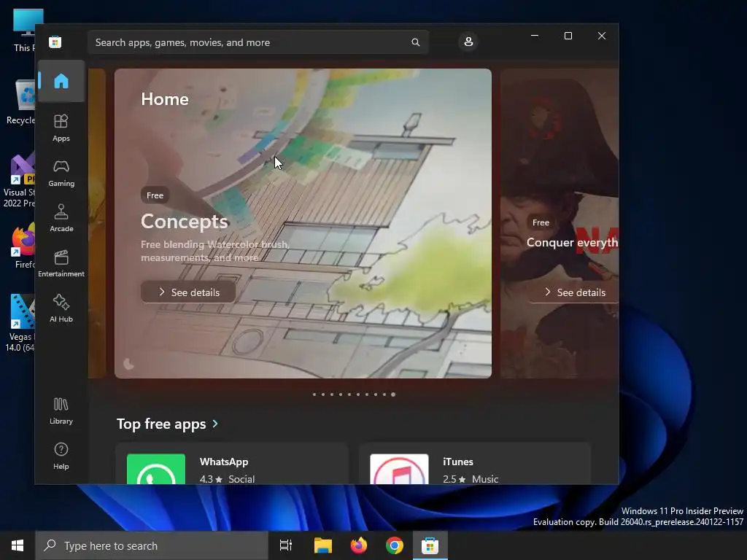This screenshot has width=747, height=560.
Task: Launch Firefox from the taskbar
Action: 359,545
